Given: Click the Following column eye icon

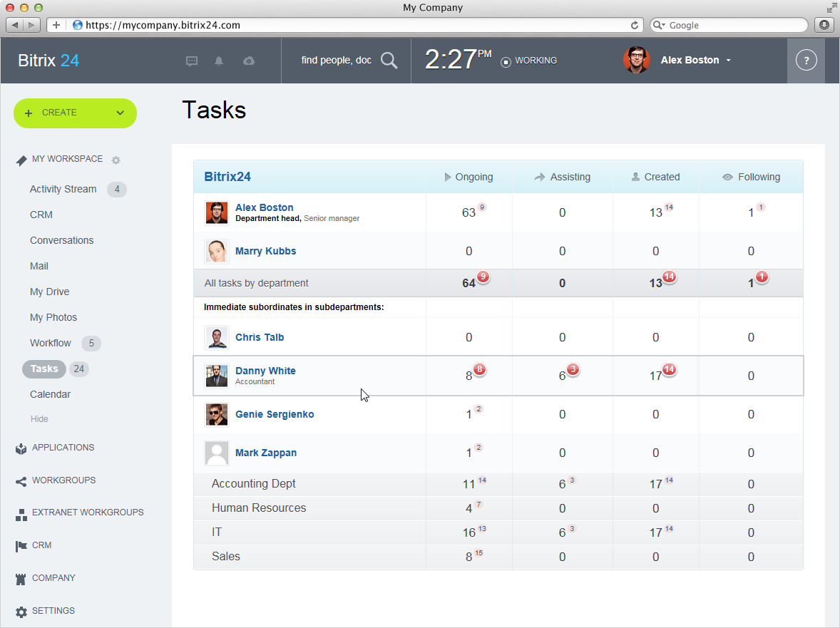Looking at the screenshot, I should pyautogui.click(x=727, y=177).
